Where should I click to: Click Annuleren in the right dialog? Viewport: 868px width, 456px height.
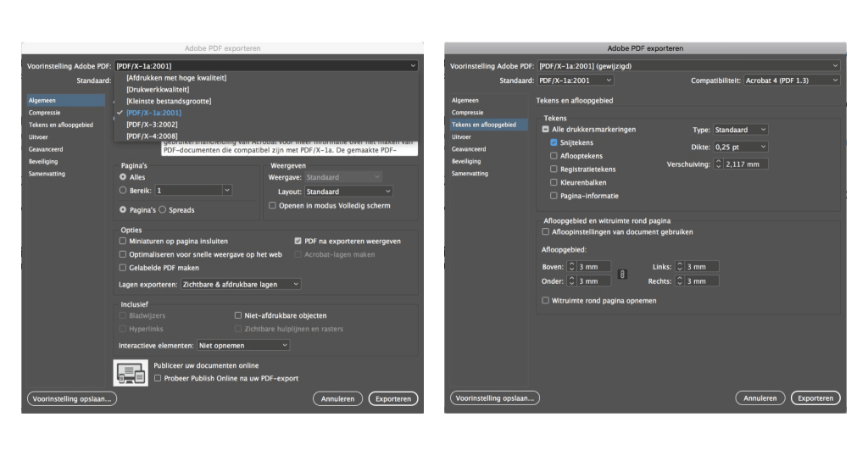[760, 398]
